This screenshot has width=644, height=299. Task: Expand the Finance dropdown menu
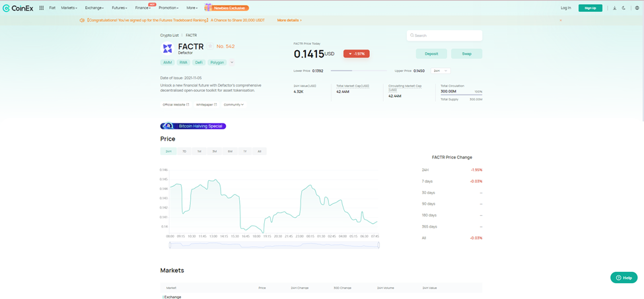tap(143, 8)
